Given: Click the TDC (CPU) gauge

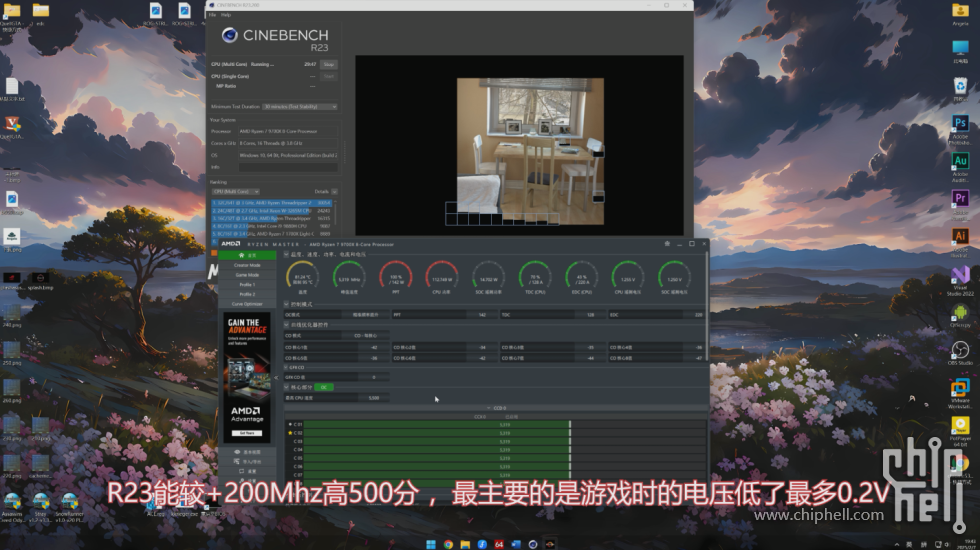Looking at the screenshot, I should coord(535,276).
